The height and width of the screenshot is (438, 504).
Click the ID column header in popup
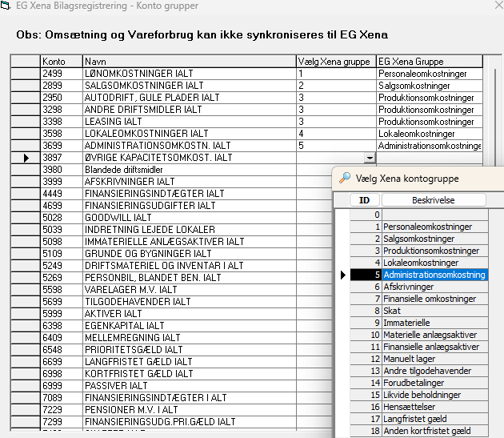pyautogui.click(x=365, y=200)
